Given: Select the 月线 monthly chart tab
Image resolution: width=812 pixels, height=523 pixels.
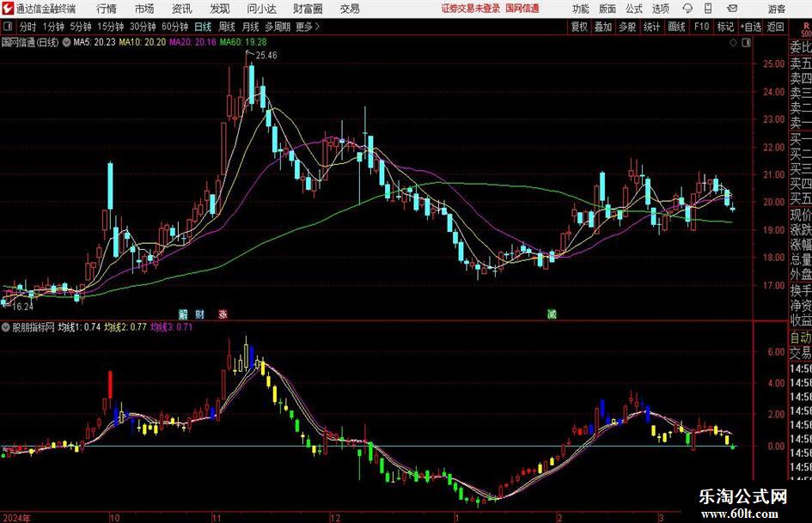Looking at the screenshot, I should click(250, 27).
